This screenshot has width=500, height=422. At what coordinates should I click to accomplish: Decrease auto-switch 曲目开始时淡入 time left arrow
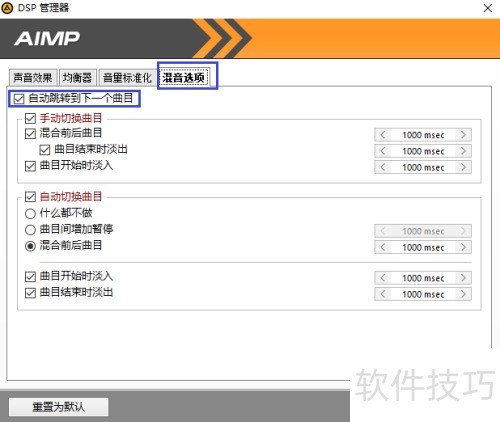(383, 278)
